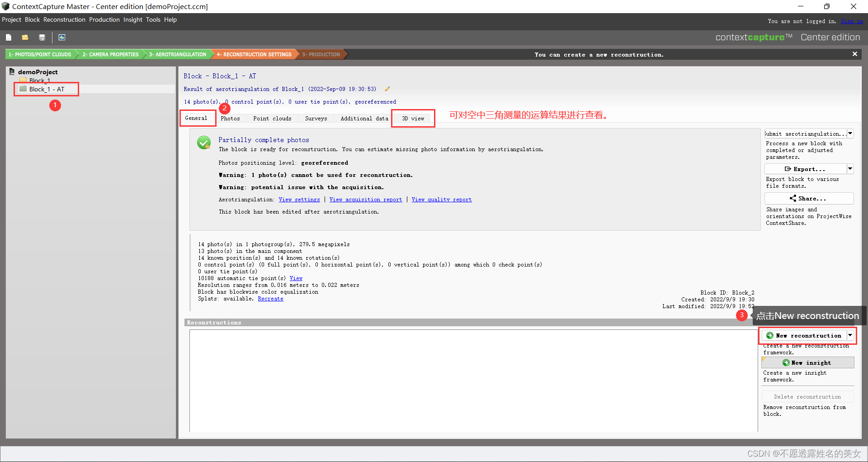Open the View quality report link
Viewport: 868px width, 462px height.
[x=442, y=200]
